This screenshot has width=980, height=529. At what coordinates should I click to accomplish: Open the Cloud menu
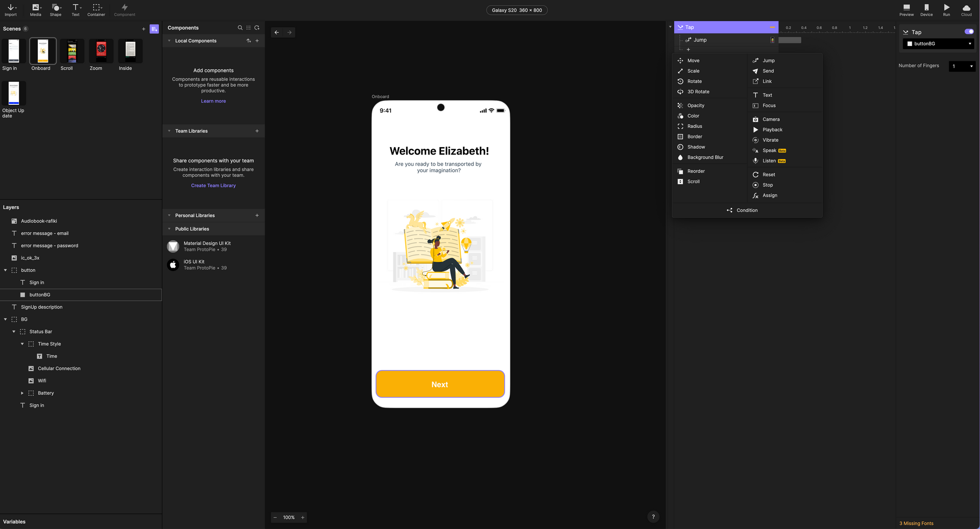966,9
